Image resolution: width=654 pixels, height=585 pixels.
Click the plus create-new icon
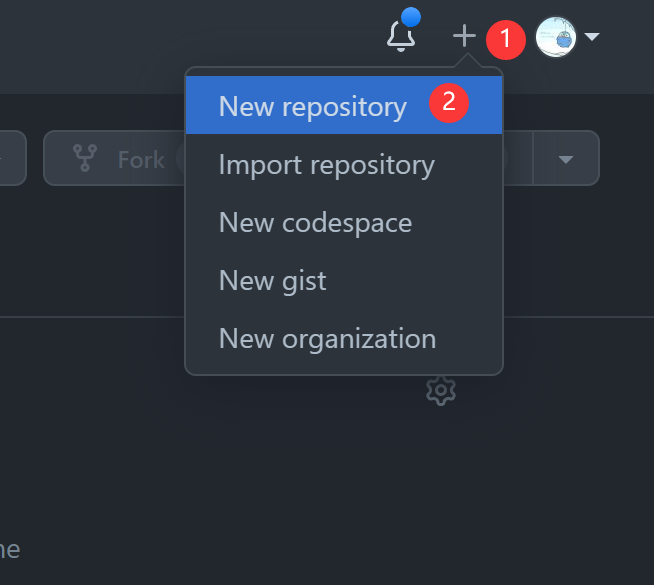coord(464,37)
